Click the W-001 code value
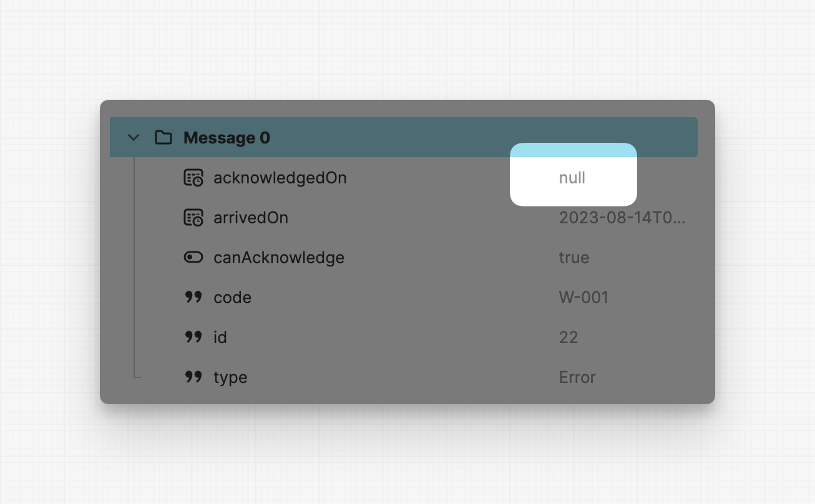 (x=583, y=298)
